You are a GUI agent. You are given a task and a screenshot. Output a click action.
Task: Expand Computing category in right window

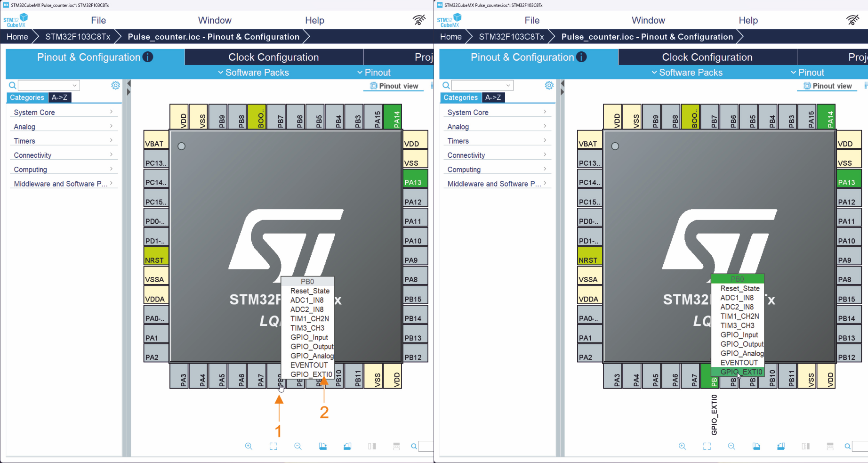(497, 170)
